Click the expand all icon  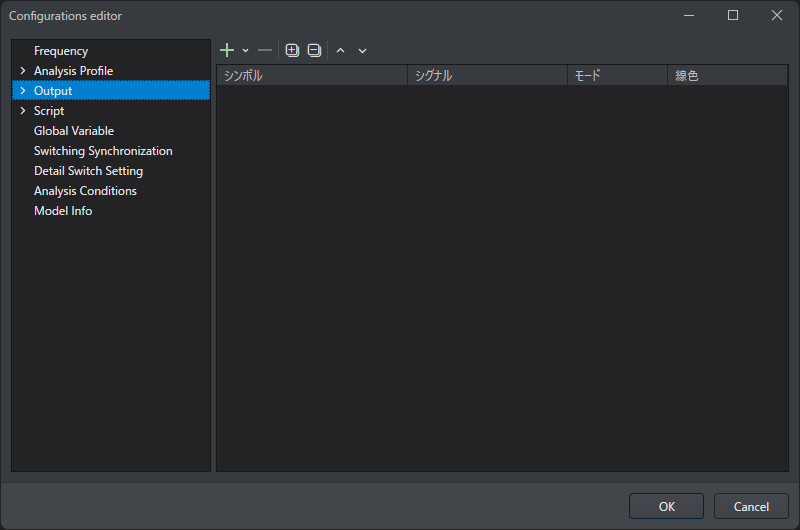click(292, 50)
